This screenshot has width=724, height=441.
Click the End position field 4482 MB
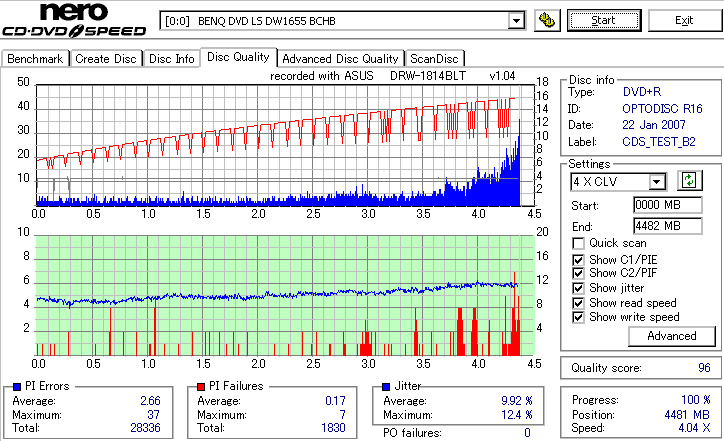tap(668, 226)
